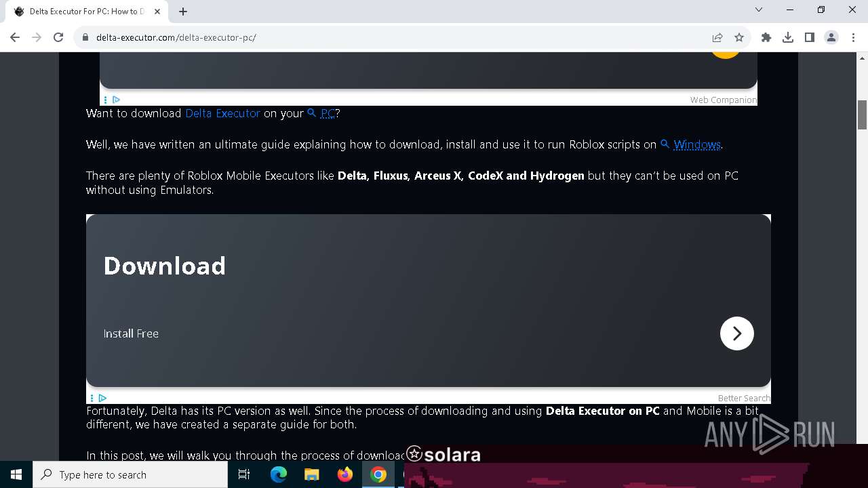868x488 pixels.
Task: Select the Delta Executor For PC tab
Action: [87, 11]
